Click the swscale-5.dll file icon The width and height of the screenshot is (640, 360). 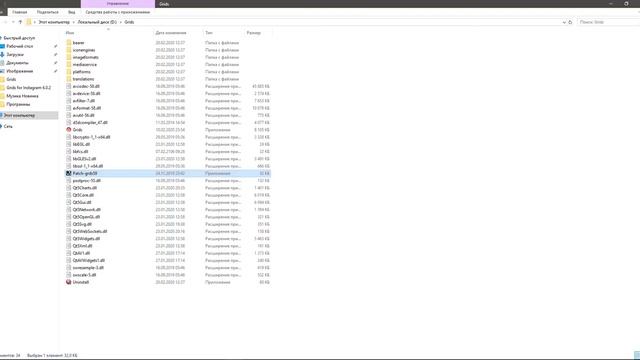click(69, 275)
